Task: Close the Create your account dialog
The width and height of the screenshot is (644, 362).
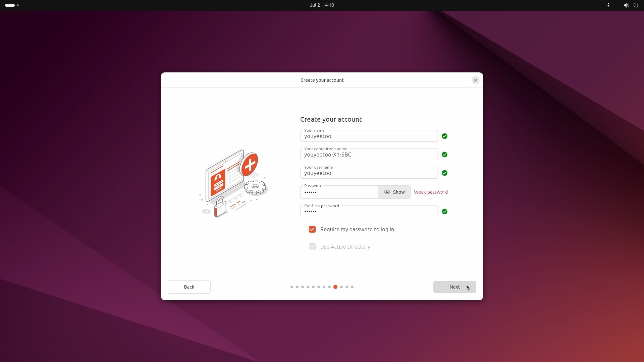Action: pos(475,80)
